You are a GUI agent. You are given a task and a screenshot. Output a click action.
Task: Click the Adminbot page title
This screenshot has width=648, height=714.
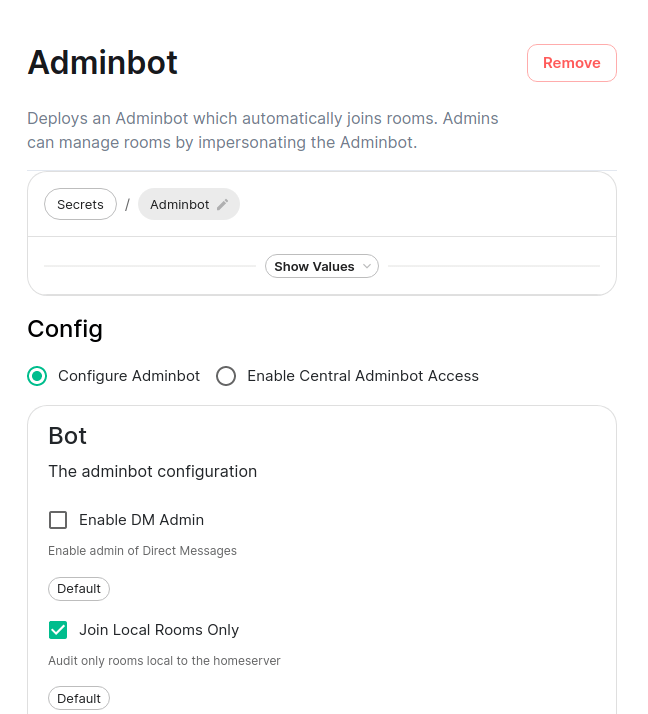(x=103, y=63)
